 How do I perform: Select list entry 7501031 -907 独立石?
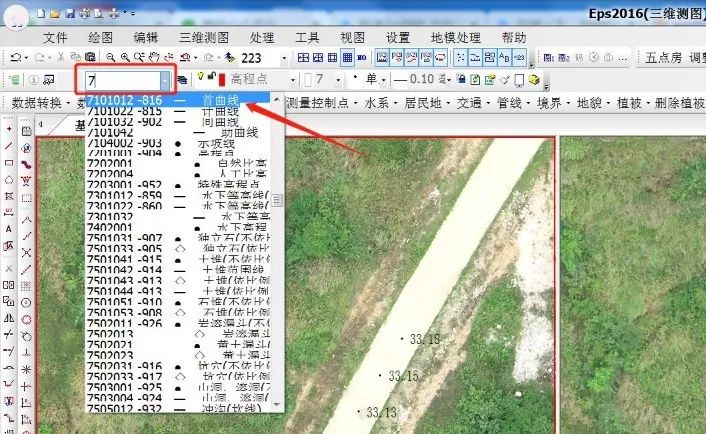178,237
